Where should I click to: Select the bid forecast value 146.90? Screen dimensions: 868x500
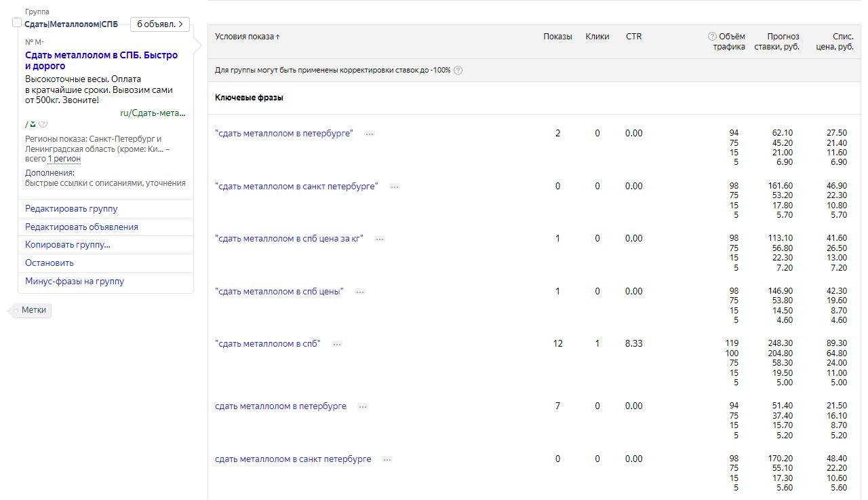pos(782,291)
